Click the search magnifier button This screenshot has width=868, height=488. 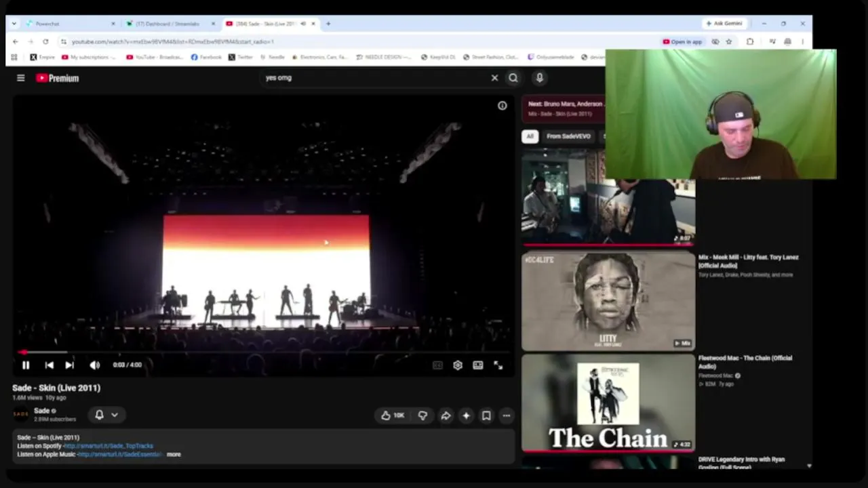[513, 78]
